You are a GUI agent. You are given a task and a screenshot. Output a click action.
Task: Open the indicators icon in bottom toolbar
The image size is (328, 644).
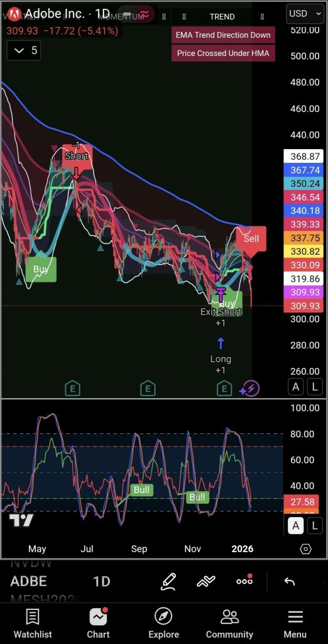pyautogui.click(x=206, y=581)
